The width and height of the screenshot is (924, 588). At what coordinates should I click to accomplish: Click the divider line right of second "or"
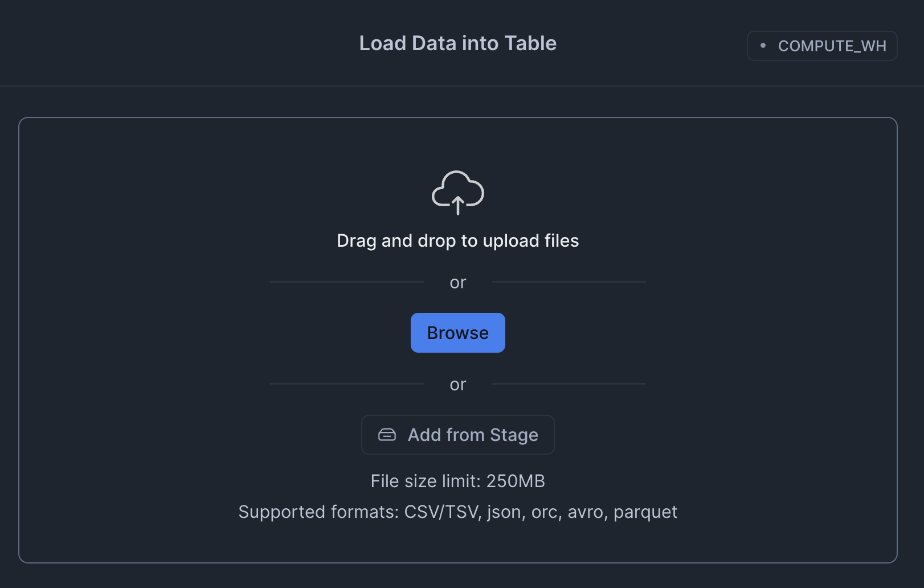coord(569,384)
